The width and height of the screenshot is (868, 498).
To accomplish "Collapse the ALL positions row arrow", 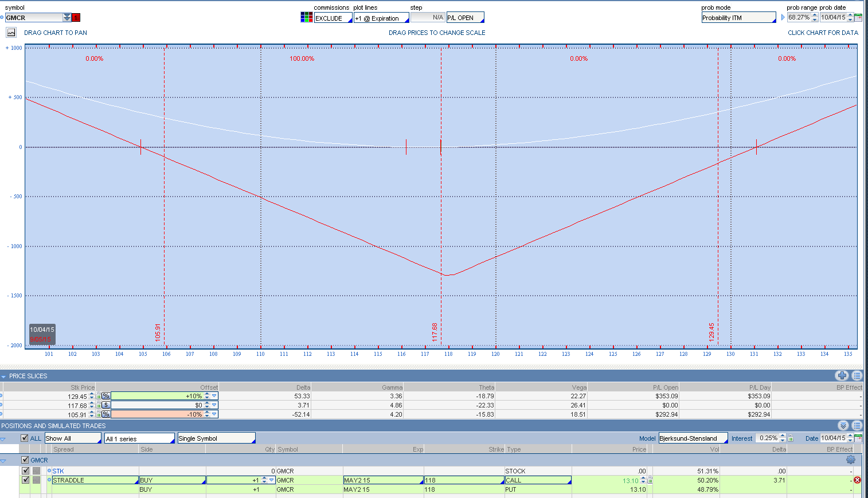I will pyautogui.click(x=3, y=439).
